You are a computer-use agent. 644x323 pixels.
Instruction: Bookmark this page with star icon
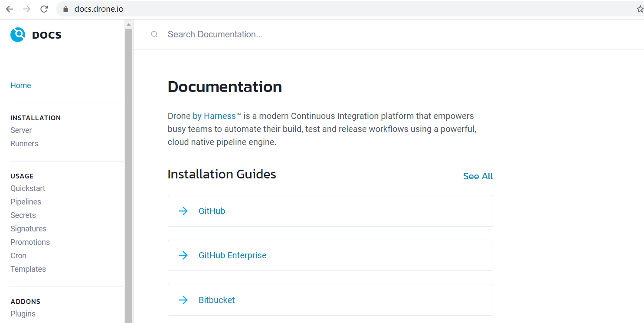640,9
